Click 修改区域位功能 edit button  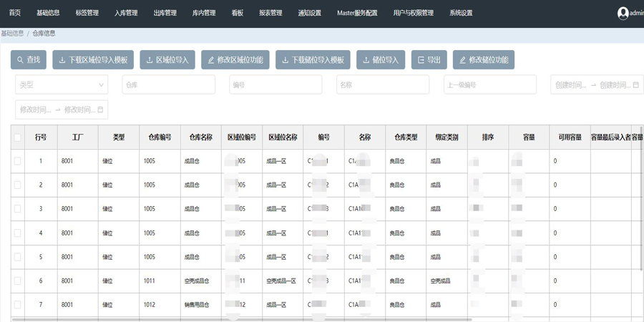[235, 60]
